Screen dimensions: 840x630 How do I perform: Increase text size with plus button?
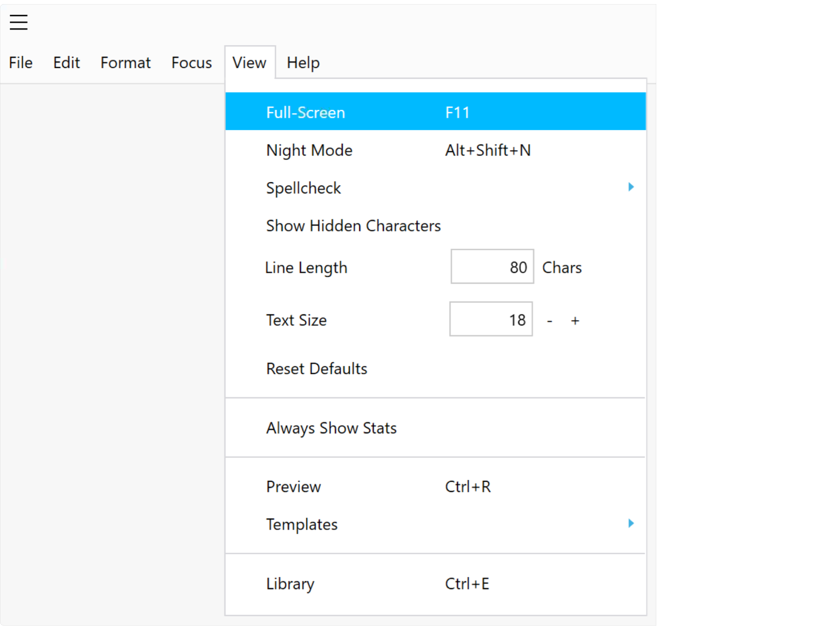(575, 321)
